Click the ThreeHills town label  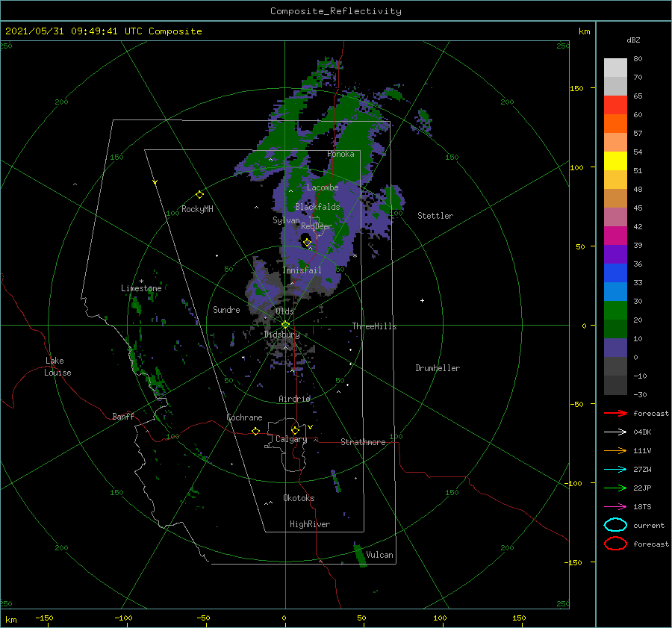point(374,326)
